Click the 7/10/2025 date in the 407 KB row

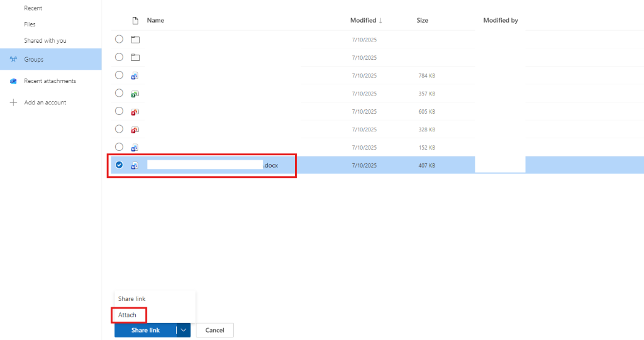(364, 166)
